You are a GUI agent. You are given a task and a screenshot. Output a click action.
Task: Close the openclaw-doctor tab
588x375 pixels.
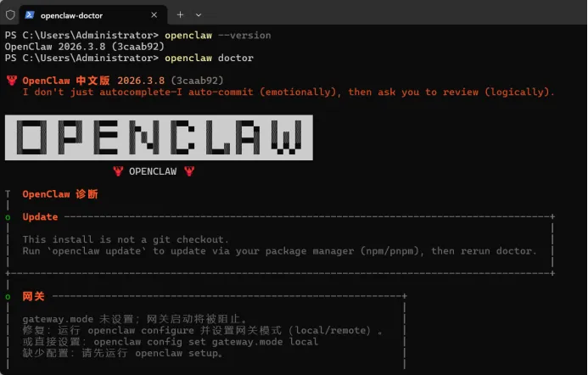[154, 15]
